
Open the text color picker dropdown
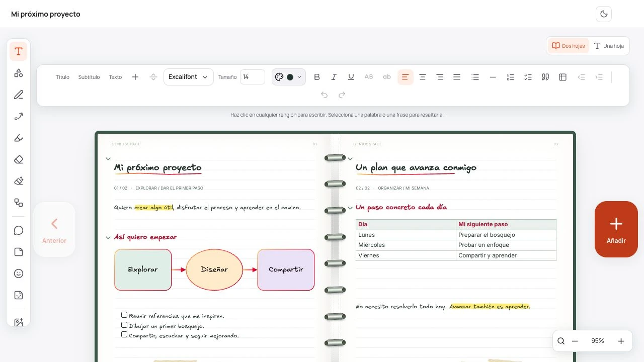click(x=289, y=77)
